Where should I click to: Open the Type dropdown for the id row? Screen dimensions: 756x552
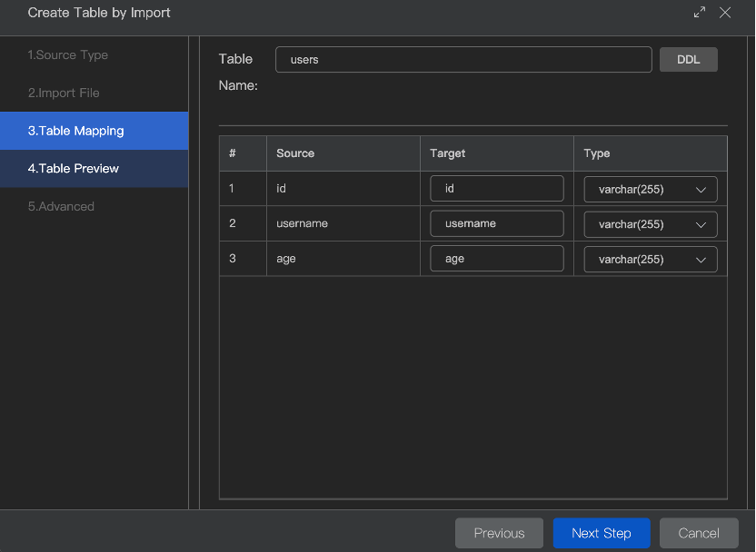(650, 189)
